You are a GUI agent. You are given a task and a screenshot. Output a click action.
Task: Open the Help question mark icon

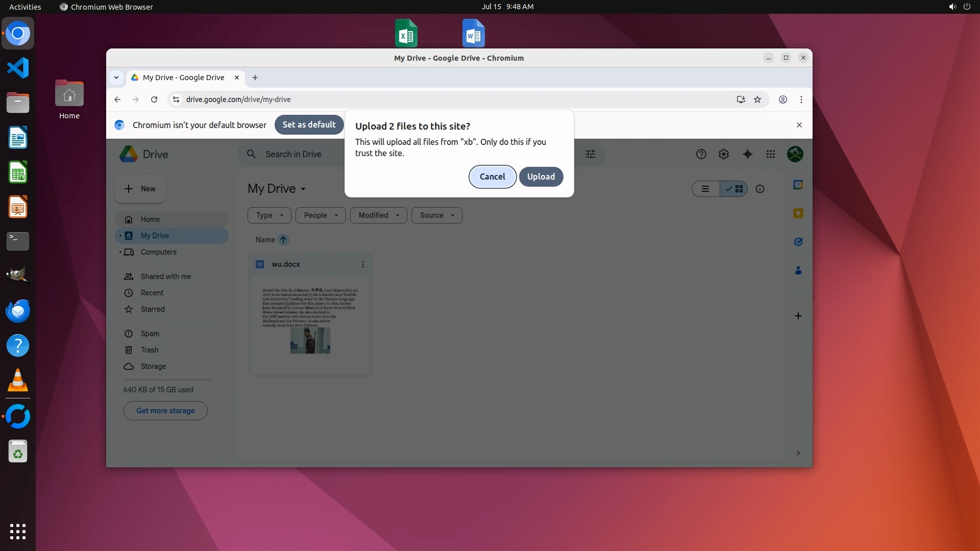[x=701, y=154]
